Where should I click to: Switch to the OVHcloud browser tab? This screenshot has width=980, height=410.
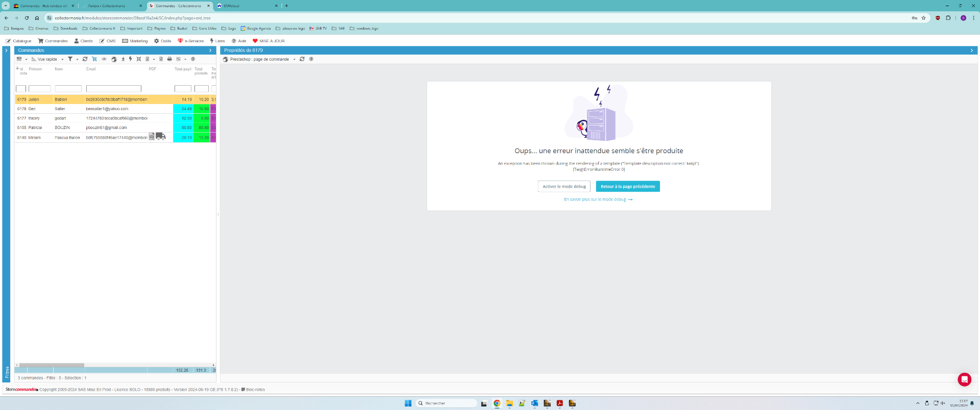(247, 6)
